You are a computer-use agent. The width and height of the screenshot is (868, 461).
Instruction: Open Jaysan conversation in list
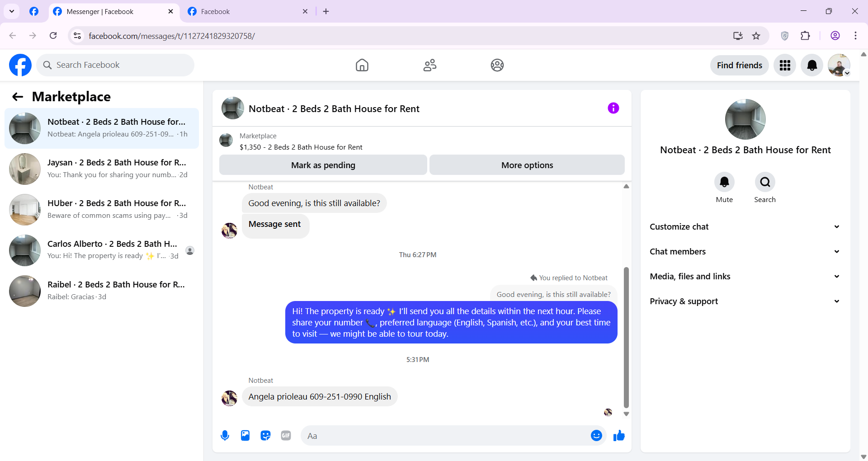pyautogui.click(x=102, y=169)
